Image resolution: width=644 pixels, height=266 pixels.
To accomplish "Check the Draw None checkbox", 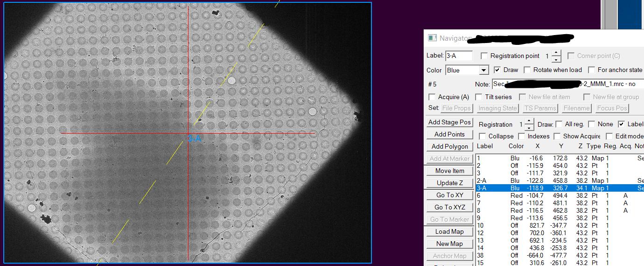I will [x=592, y=124].
